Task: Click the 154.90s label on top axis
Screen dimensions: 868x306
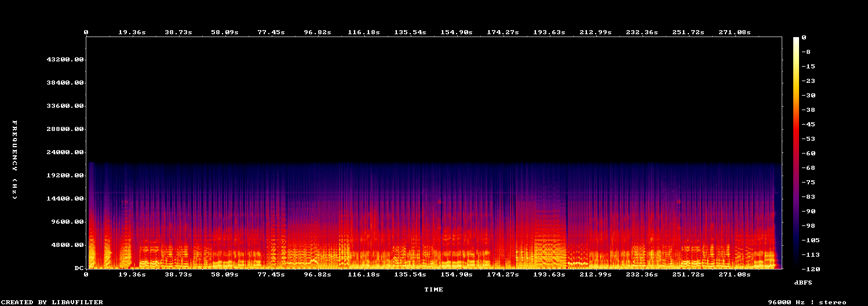Action: (457, 32)
